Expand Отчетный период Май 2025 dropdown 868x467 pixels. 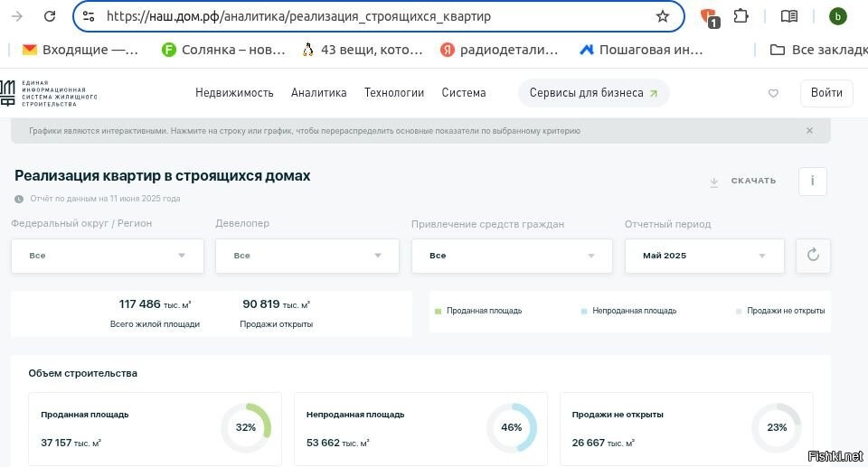click(704, 256)
